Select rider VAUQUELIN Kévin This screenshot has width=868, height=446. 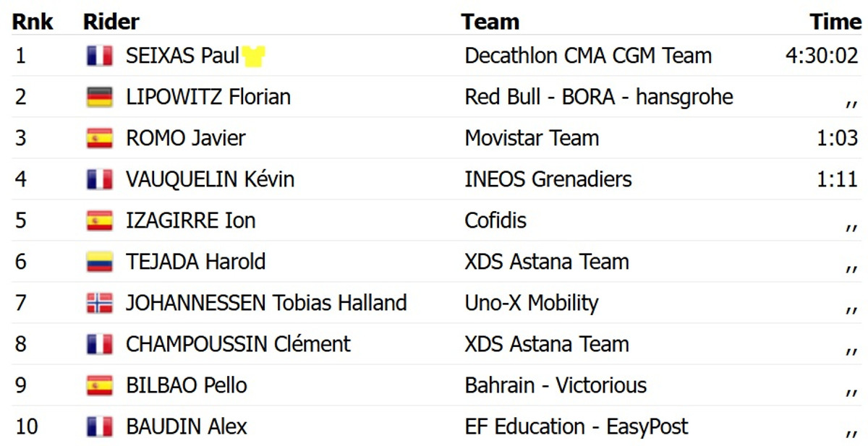(x=210, y=179)
